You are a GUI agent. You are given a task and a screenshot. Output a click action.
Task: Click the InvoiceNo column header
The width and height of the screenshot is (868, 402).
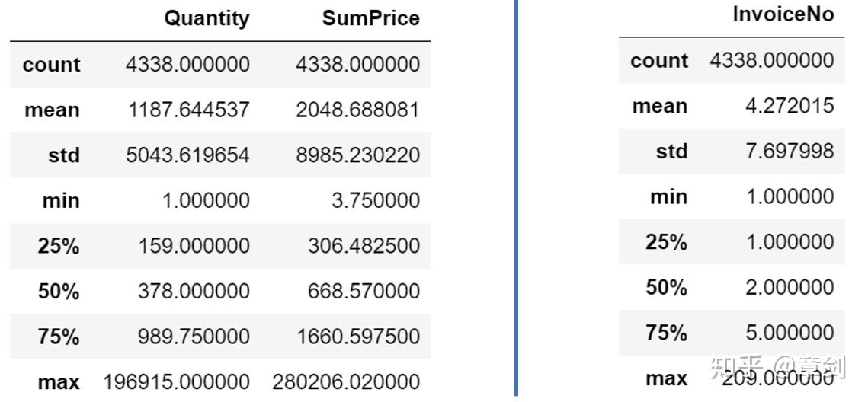783,14
